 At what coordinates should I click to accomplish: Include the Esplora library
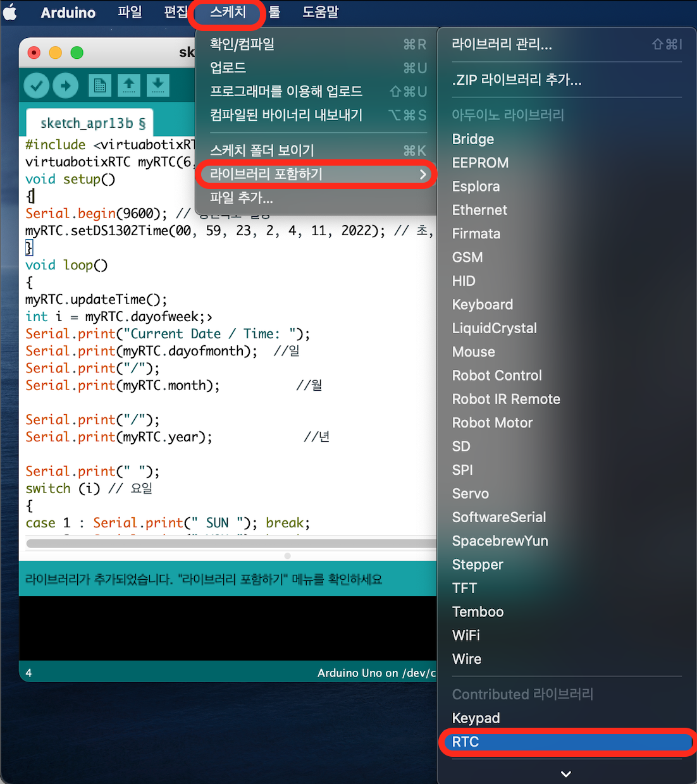click(x=567, y=187)
